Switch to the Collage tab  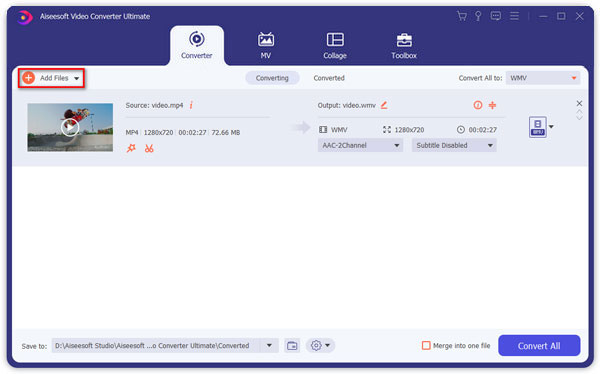click(335, 45)
